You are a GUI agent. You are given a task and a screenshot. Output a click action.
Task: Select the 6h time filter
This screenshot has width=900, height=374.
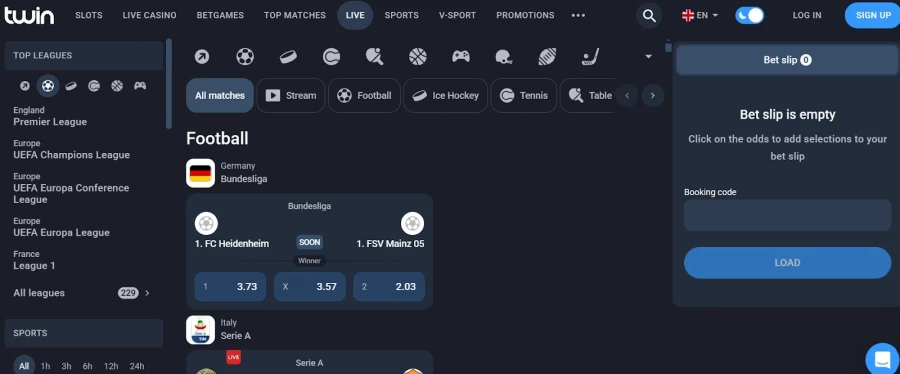87,366
